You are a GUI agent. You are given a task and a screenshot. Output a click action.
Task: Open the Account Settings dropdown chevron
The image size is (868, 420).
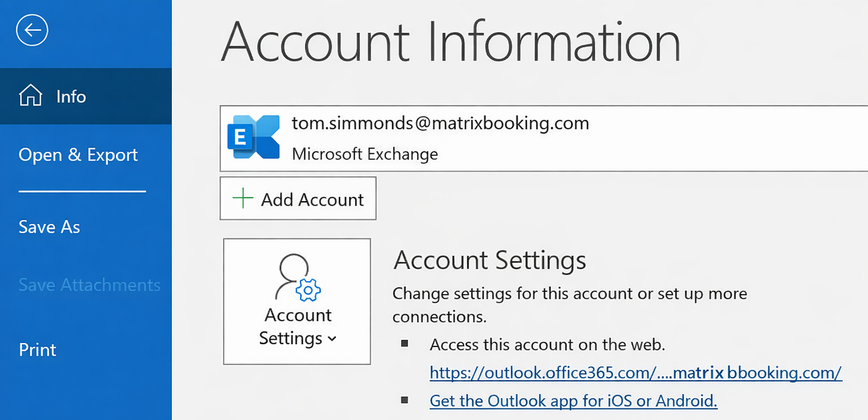tap(332, 339)
